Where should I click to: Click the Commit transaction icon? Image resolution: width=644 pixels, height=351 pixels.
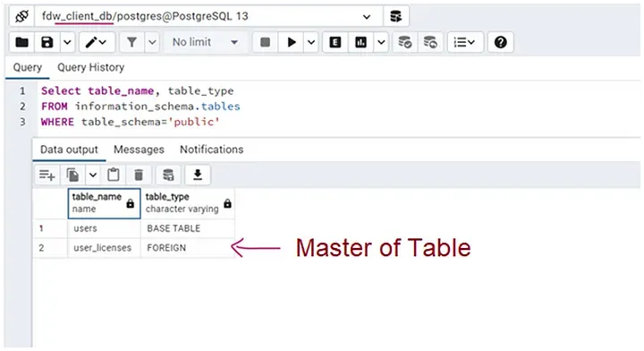[405, 42]
